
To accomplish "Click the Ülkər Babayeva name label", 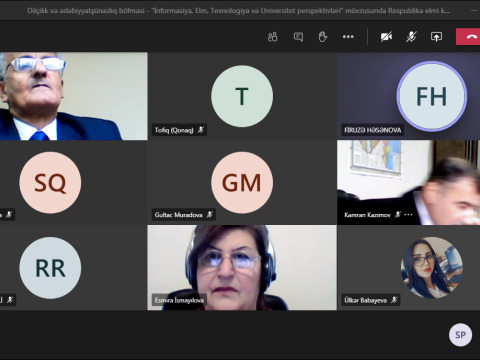I will click(x=365, y=300).
